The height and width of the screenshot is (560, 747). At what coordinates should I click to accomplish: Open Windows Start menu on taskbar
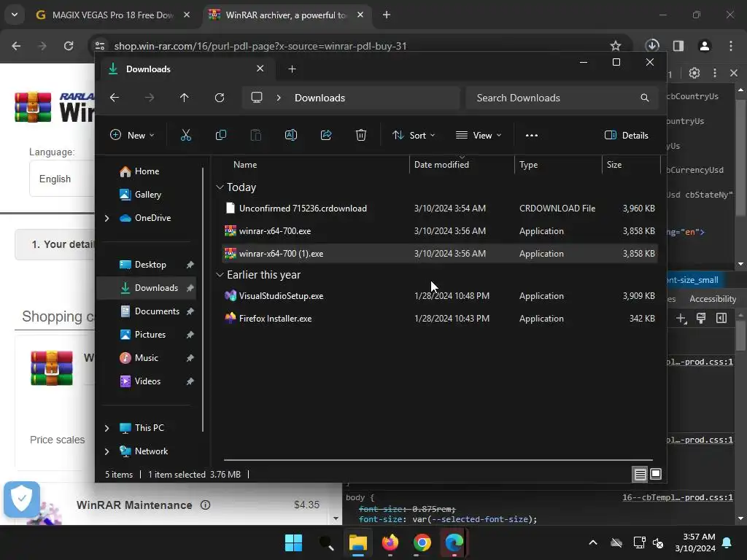pos(293,542)
